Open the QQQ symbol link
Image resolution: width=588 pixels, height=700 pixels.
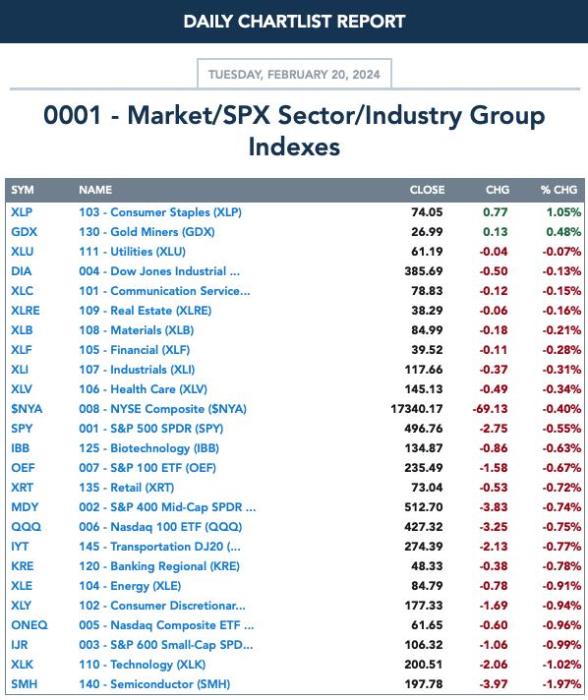point(26,527)
